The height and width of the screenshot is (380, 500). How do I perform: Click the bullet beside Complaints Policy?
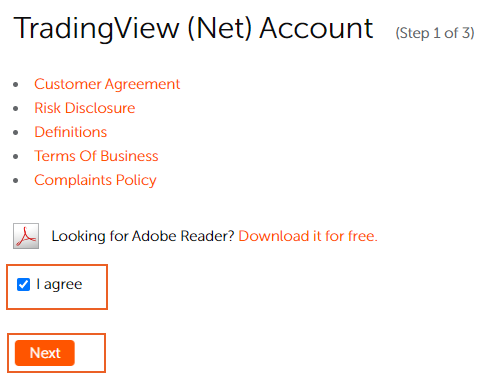click(x=16, y=181)
